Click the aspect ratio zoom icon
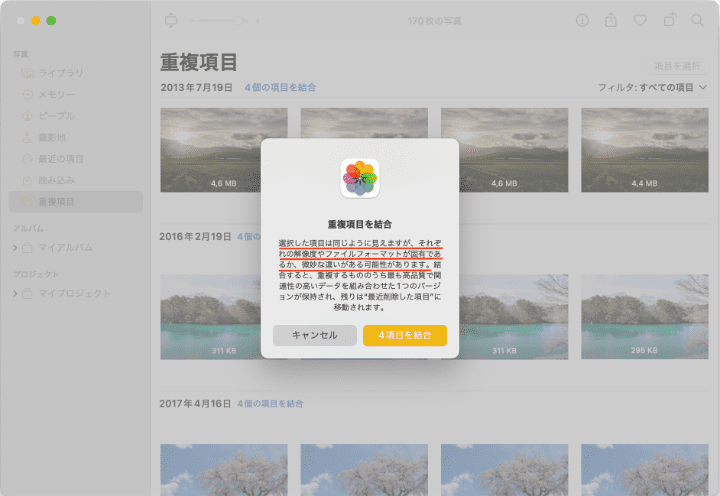Image resolution: width=720 pixels, height=496 pixels. coord(171,20)
